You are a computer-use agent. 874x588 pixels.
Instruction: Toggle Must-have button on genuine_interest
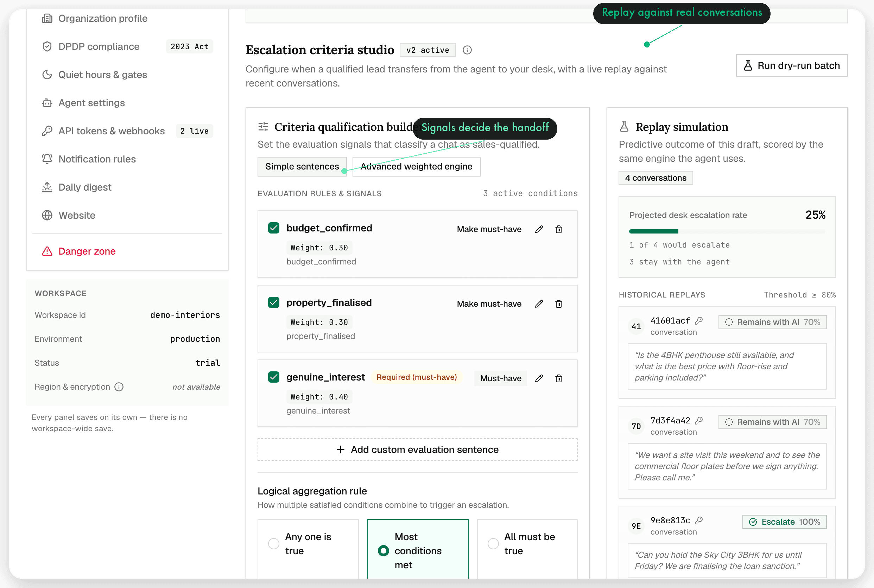tap(500, 378)
